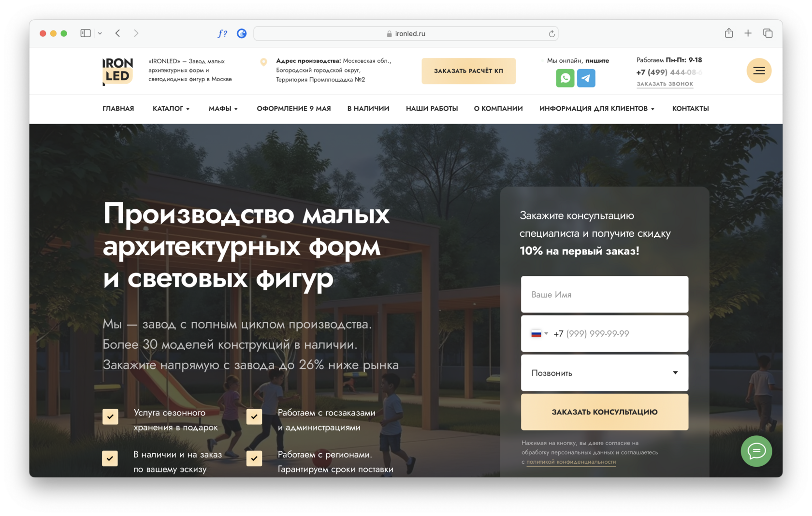812x516 pixels.
Task: Reload the page with refresh icon
Action: point(551,33)
